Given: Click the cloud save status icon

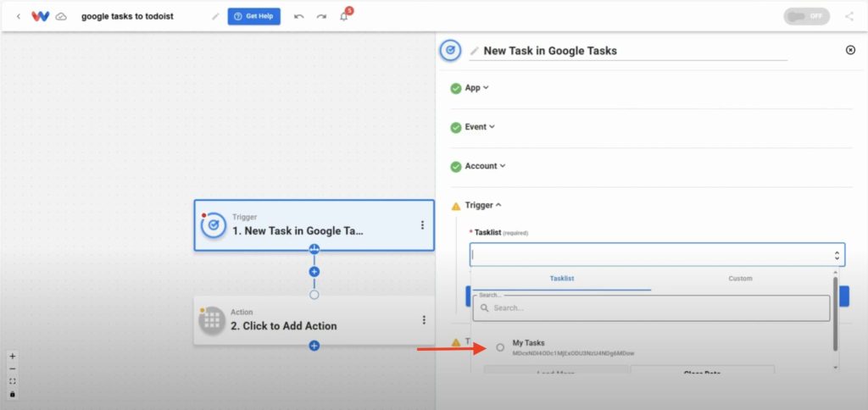Looking at the screenshot, I should click(x=61, y=17).
